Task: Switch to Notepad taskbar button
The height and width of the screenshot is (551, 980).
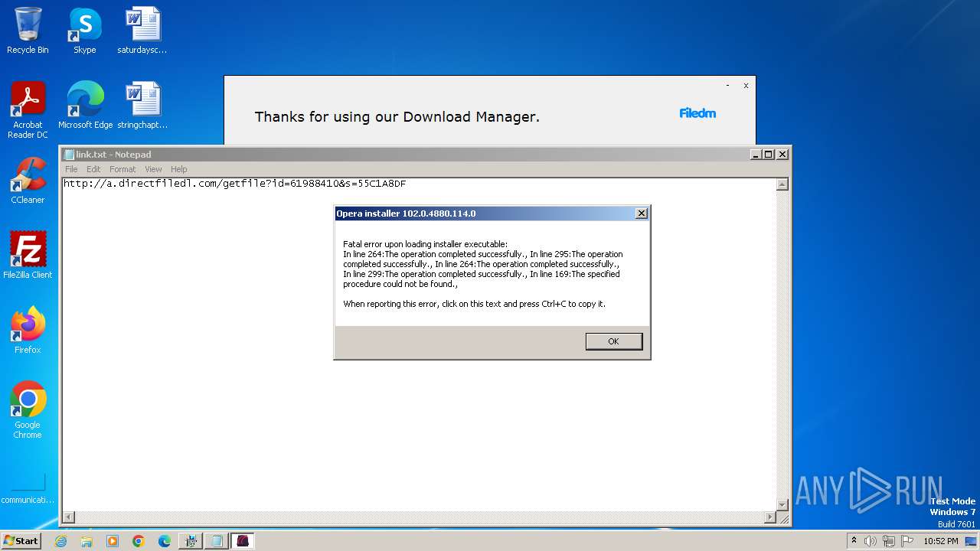Action: pos(217,541)
